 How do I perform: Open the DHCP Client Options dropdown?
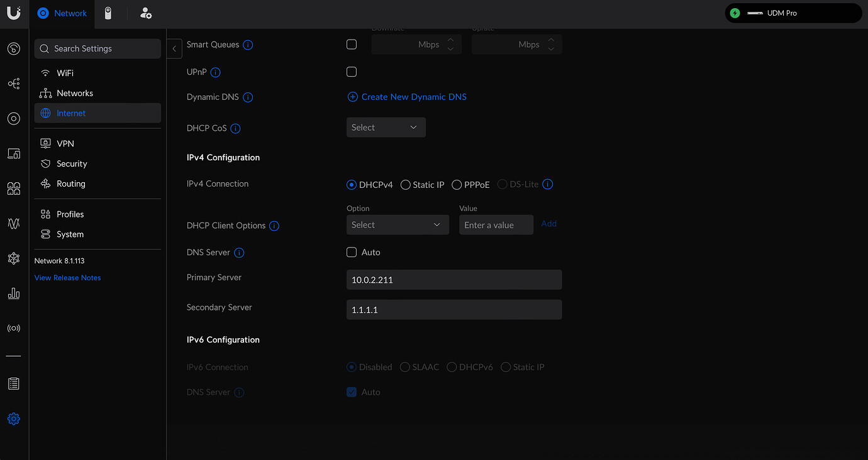[x=398, y=224]
